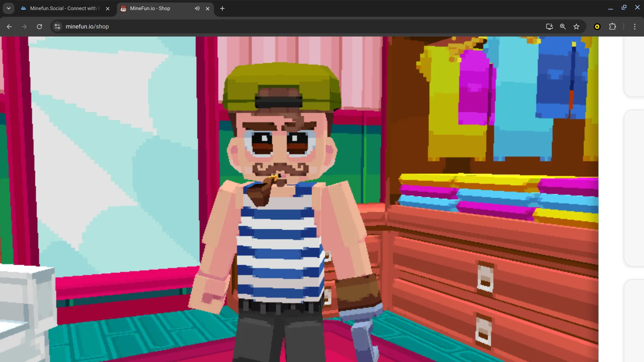Mute the MineFun.io tab audio icon
The height and width of the screenshot is (362, 644).
click(197, 8)
